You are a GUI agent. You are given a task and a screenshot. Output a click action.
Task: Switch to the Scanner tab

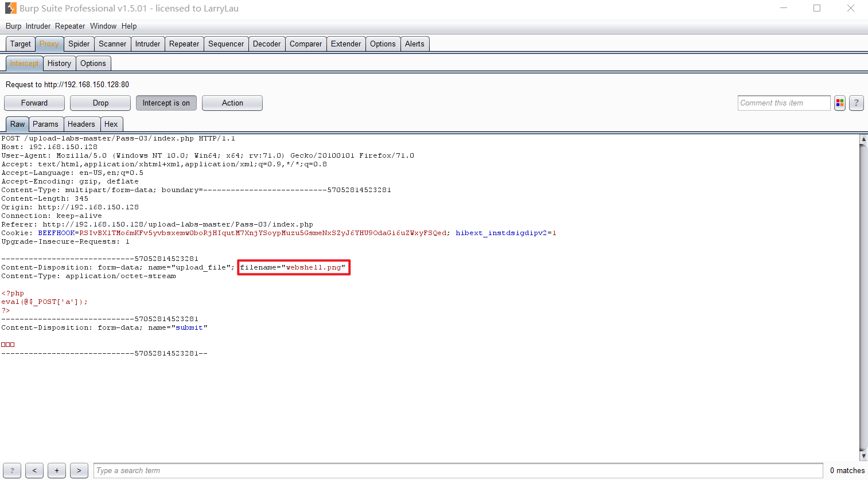click(x=112, y=44)
